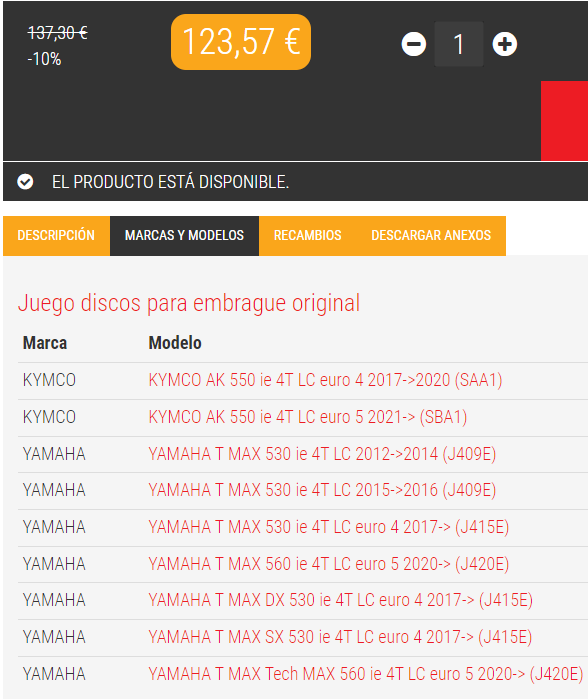The image size is (588, 699).
Task: Open YAMAHA T MAX 530 euro 4 (J415E) link
Action: click(329, 527)
